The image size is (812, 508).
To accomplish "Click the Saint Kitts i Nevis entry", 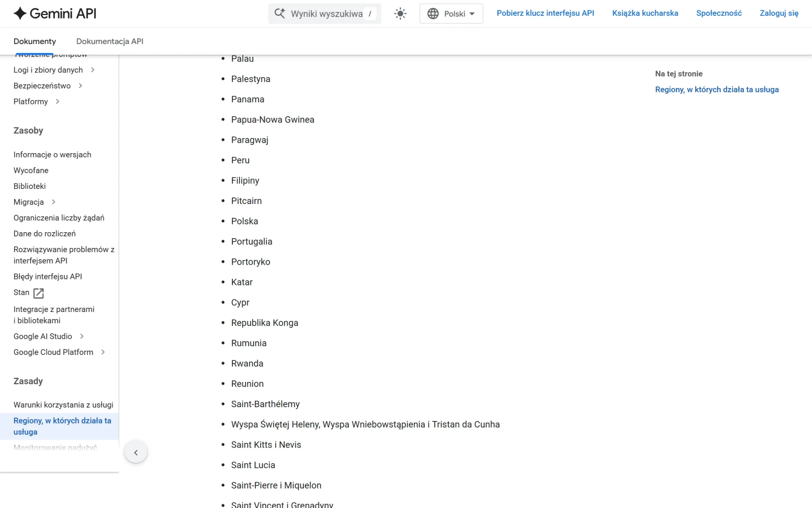I will point(266,444).
